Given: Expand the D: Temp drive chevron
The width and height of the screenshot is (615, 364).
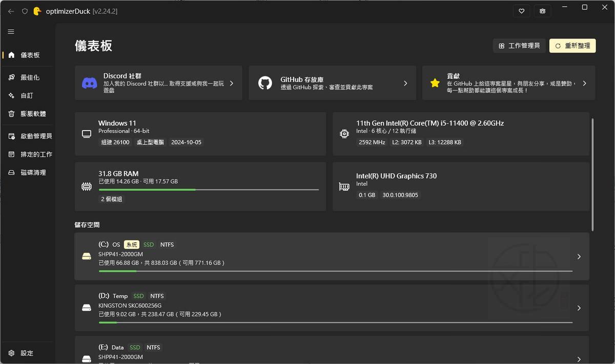Looking at the screenshot, I should (x=579, y=308).
